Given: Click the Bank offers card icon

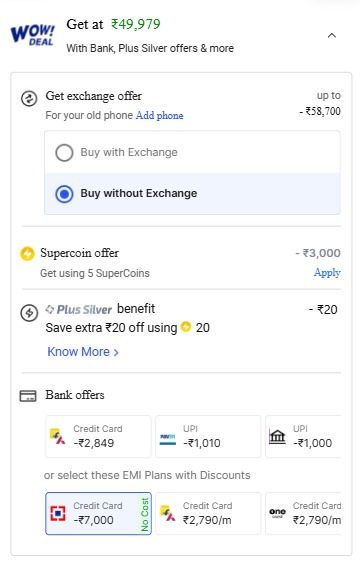Looking at the screenshot, I should [28, 396].
